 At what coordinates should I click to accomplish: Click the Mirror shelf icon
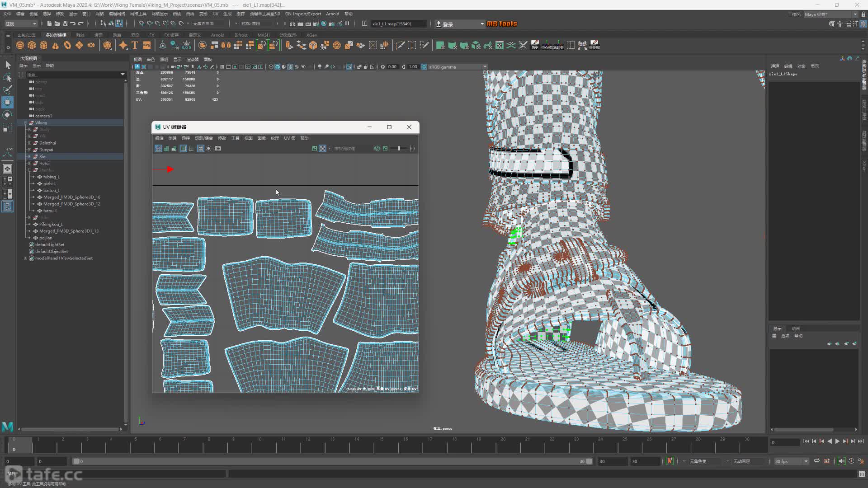coord(226,45)
